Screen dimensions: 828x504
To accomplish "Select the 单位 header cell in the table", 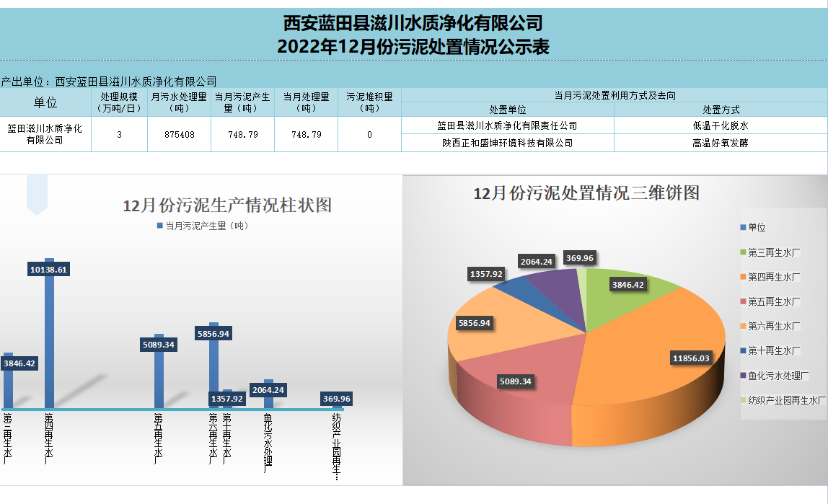I will 45,102.
